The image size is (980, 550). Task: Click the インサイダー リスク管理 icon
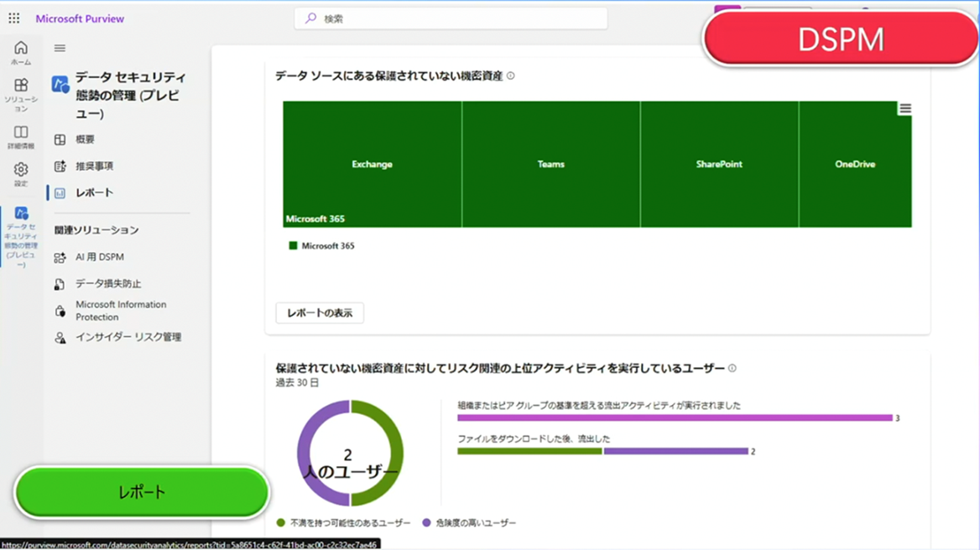(x=60, y=338)
